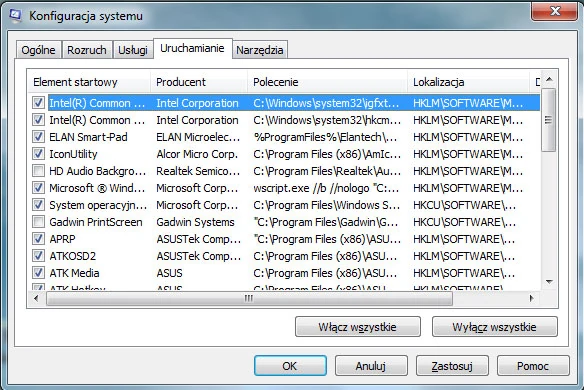The image size is (584, 390).
Task: Uncheck the igfxt Intel(R) Common checkbox
Action: tap(38, 102)
